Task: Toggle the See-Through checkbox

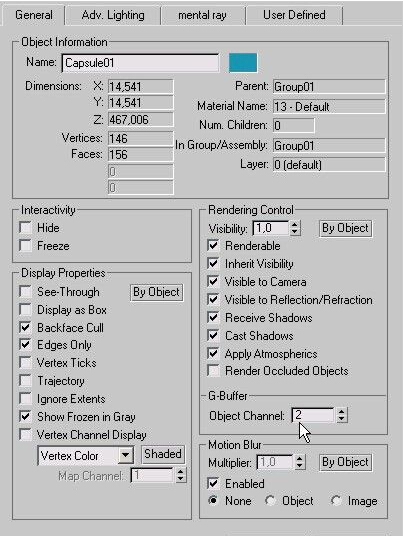Action: 26,292
